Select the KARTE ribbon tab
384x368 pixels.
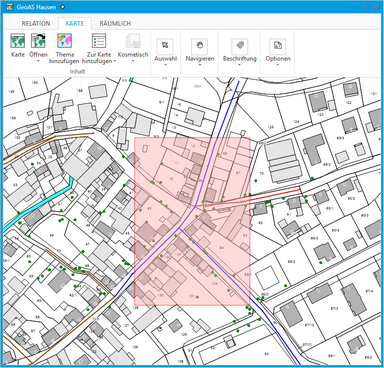click(x=75, y=24)
